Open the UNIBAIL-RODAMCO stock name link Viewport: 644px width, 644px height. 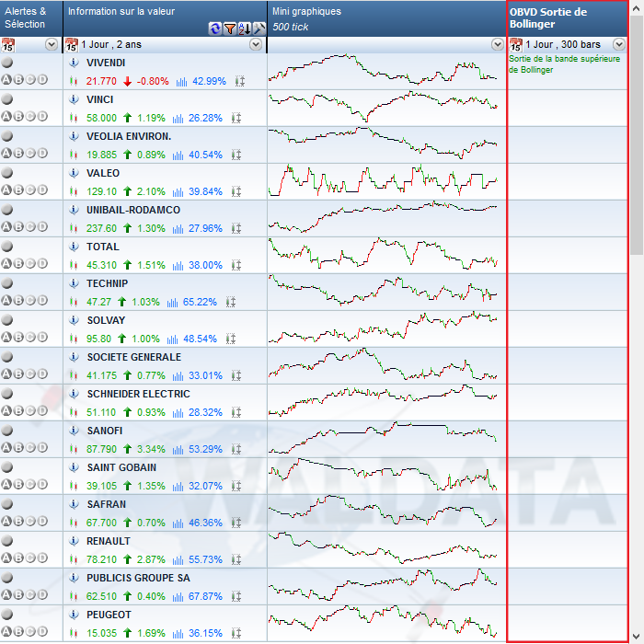(x=133, y=210)
